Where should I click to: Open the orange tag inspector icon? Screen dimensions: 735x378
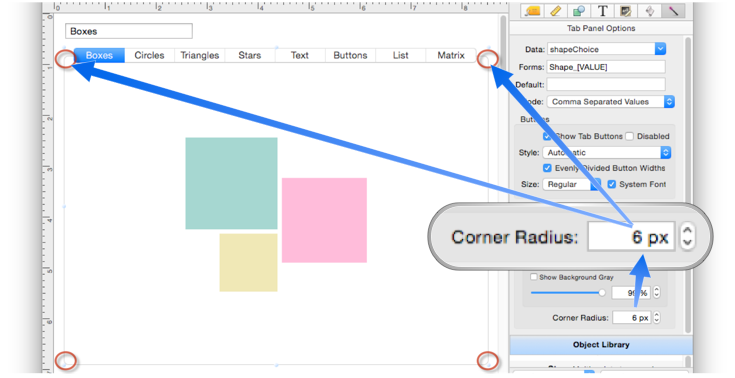click(x=533, y=11)
